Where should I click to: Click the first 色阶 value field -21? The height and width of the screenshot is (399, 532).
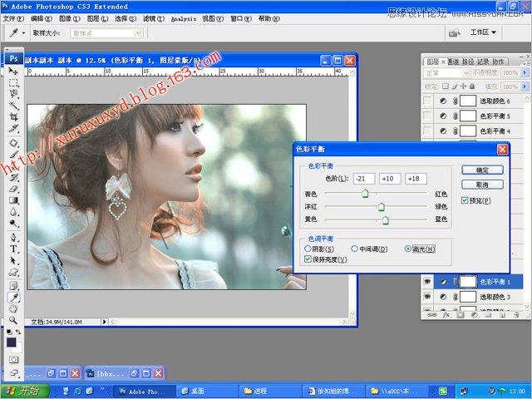pyautogui.click(x=364, y=179)
